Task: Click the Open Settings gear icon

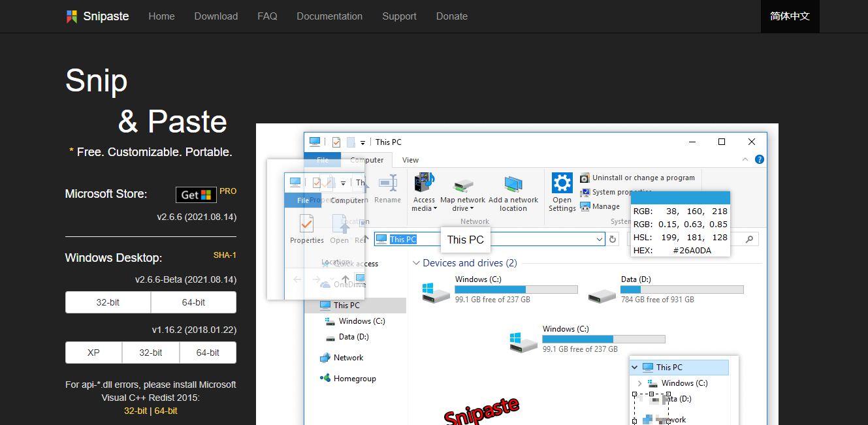Action: point(562,183)
